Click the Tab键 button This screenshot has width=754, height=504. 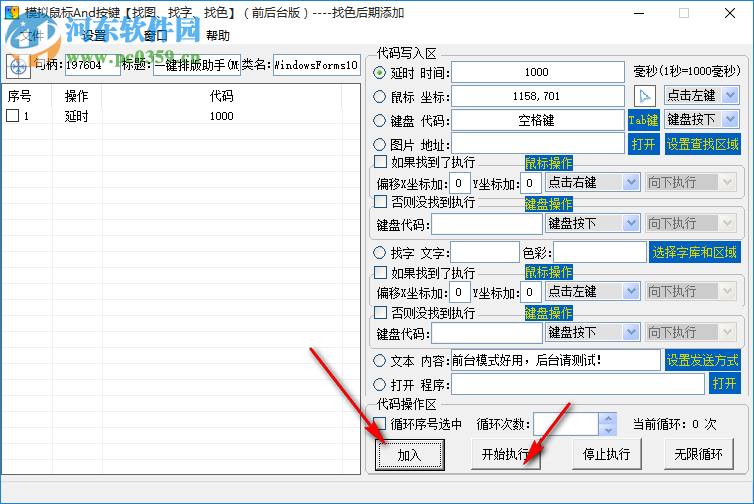[643, 120]
